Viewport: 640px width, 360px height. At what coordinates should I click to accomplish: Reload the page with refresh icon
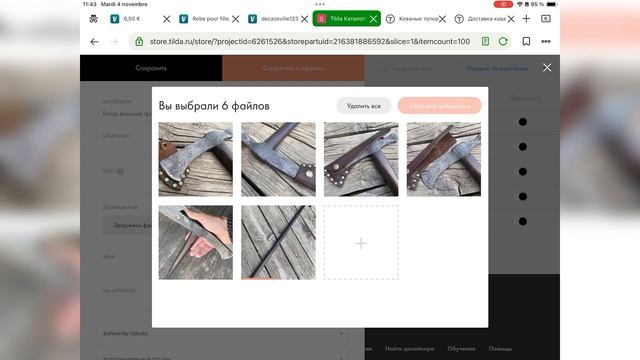pyautogui.click(x=503, y=41)
